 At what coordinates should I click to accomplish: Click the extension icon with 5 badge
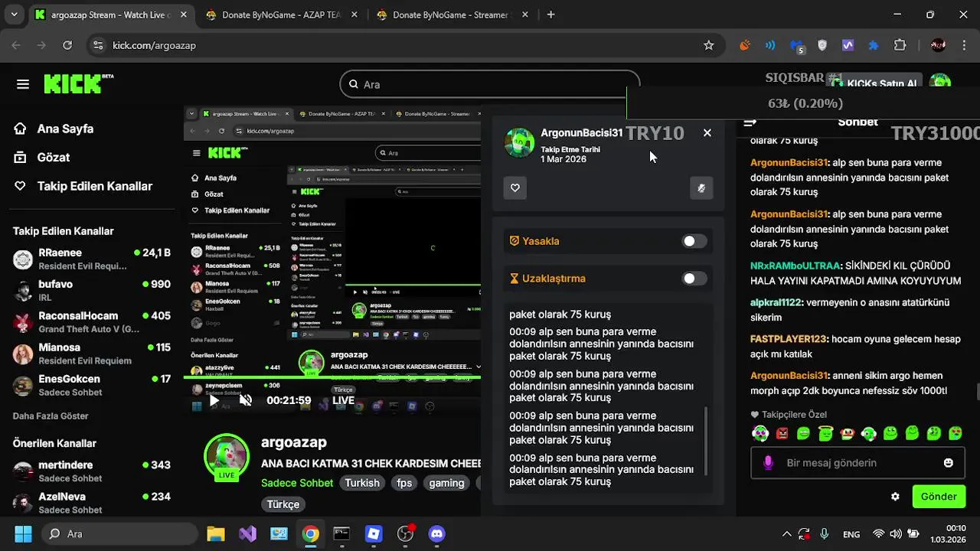[x=797, y=46]
